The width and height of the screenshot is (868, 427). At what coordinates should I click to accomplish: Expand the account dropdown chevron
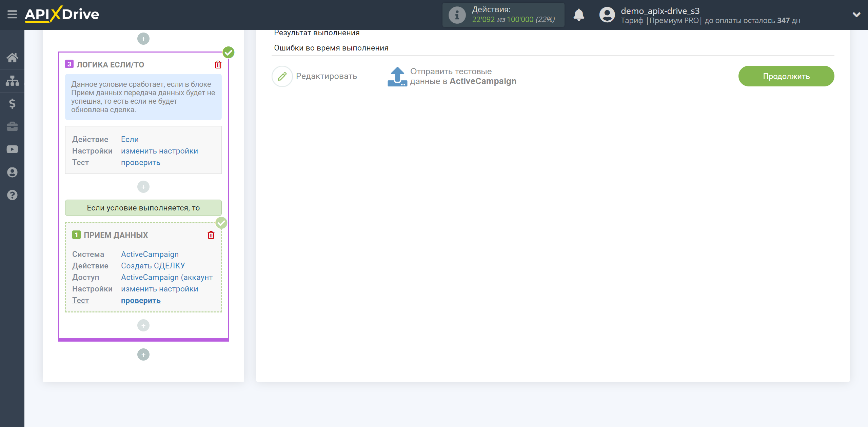[x=856, y=15]
